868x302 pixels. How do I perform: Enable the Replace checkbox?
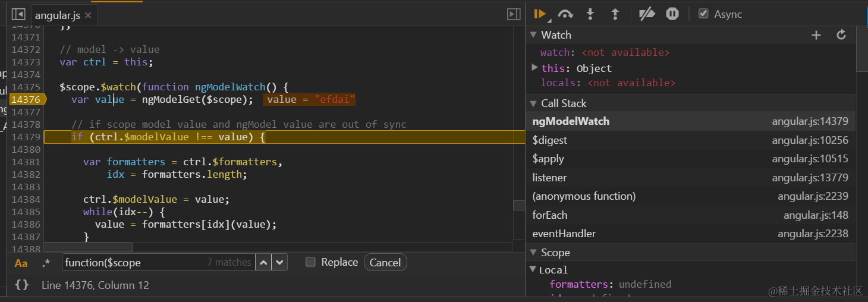(310, 262)
